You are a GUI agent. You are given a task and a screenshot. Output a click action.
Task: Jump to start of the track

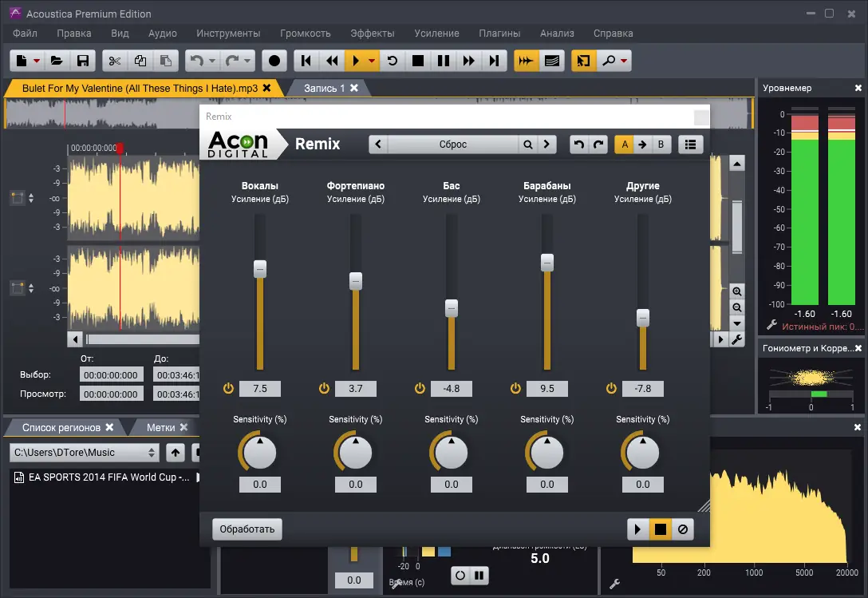(x=306, y=61)
